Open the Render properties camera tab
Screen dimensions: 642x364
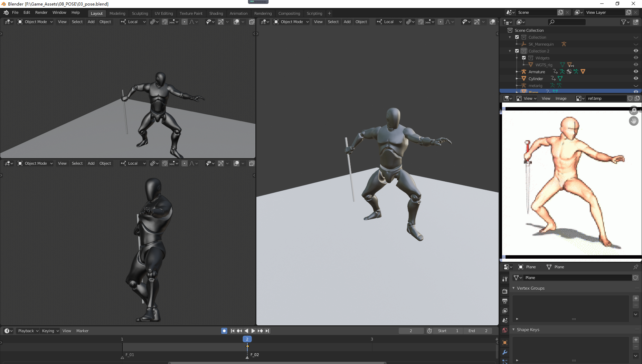pos(505,291)
